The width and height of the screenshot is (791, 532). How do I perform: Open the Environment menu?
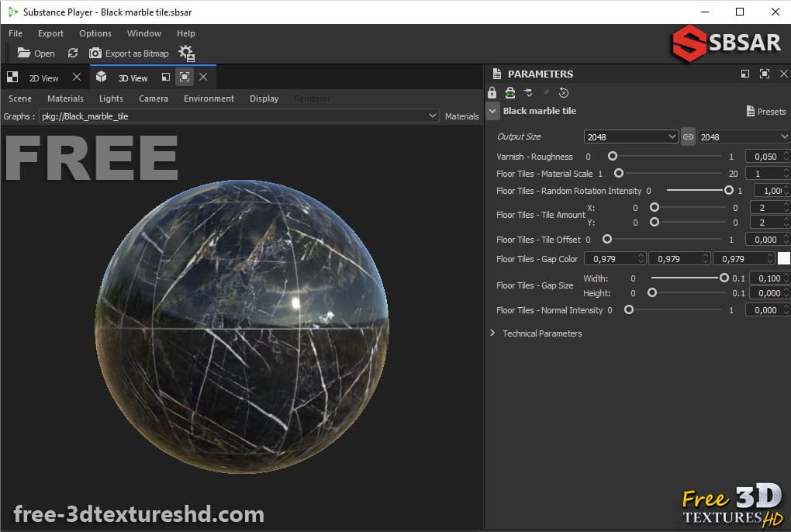(209, 98)
